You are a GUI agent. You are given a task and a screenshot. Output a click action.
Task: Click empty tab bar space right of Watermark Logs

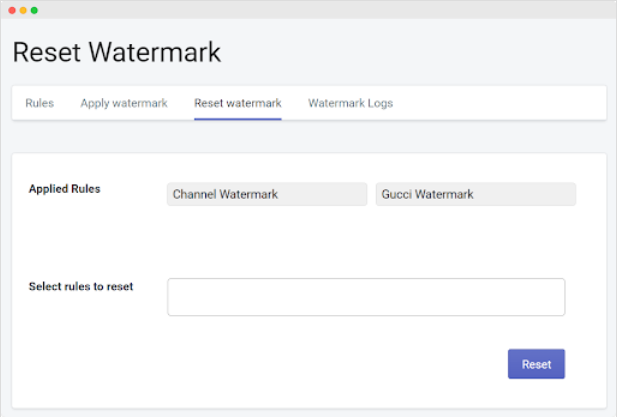[500, 103]
